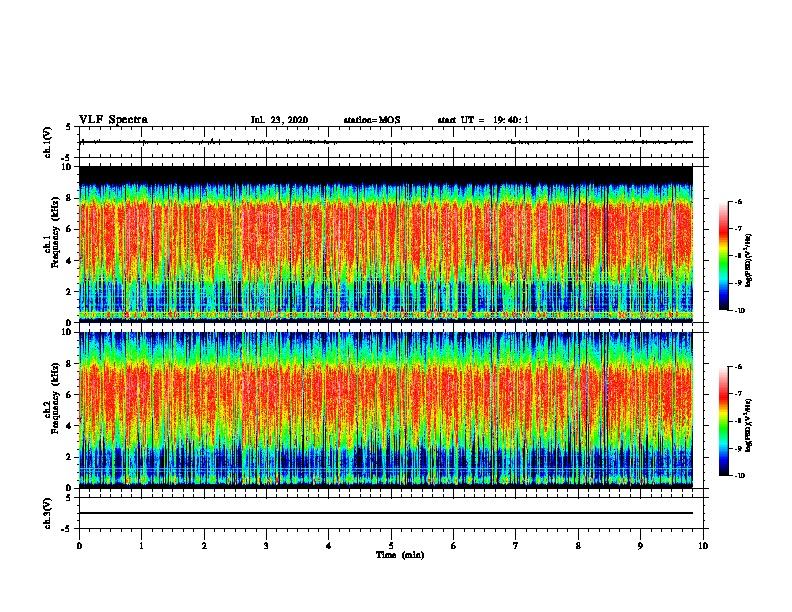Screen dimensions: 792x612
Task: Click the ch.1(V) waveform axis label
Action: click(x=47, y=142)
